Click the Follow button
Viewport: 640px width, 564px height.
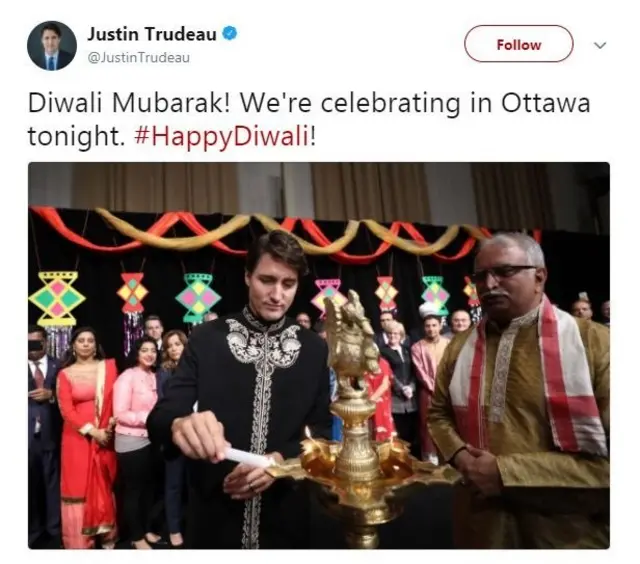[x=518, y=44]
